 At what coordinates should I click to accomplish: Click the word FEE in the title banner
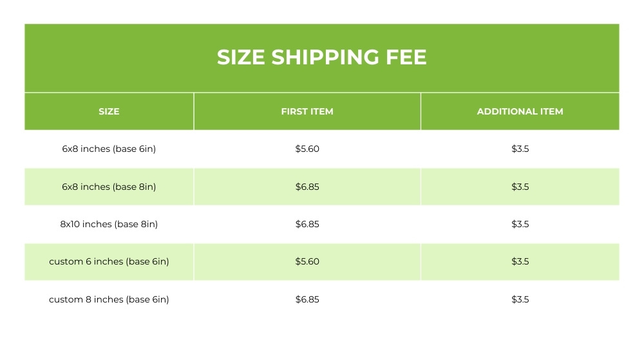pyautogui.click(x=405, y=57)
